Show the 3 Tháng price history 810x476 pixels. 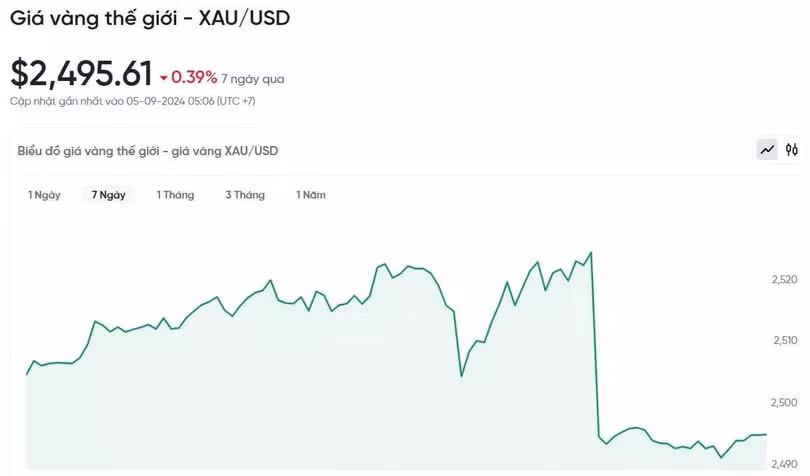245,195
